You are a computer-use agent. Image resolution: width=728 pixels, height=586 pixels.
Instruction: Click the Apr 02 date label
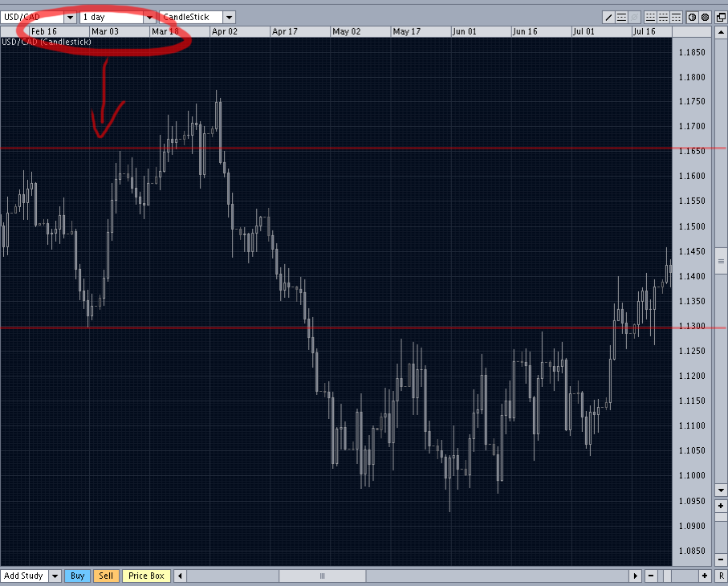click(225, 31)
